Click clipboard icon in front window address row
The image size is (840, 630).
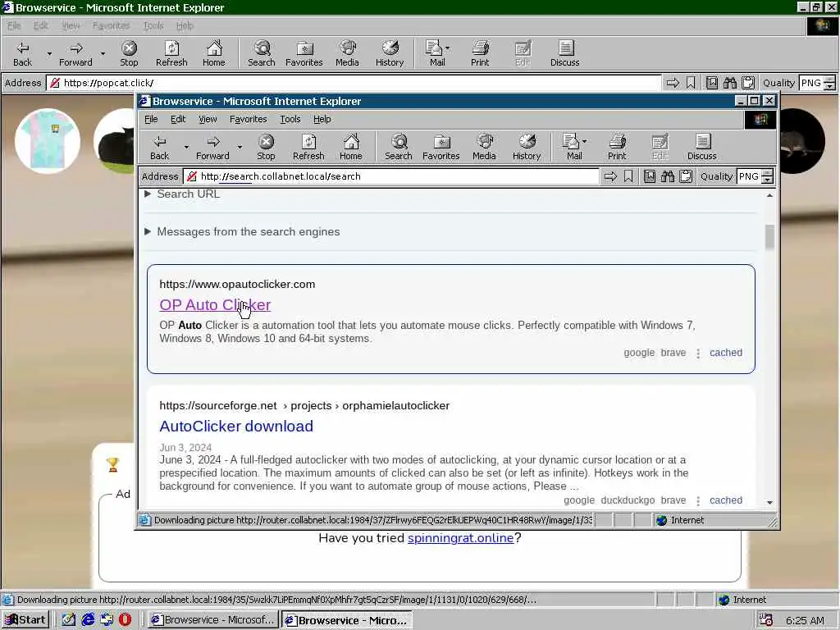(686, 176)
